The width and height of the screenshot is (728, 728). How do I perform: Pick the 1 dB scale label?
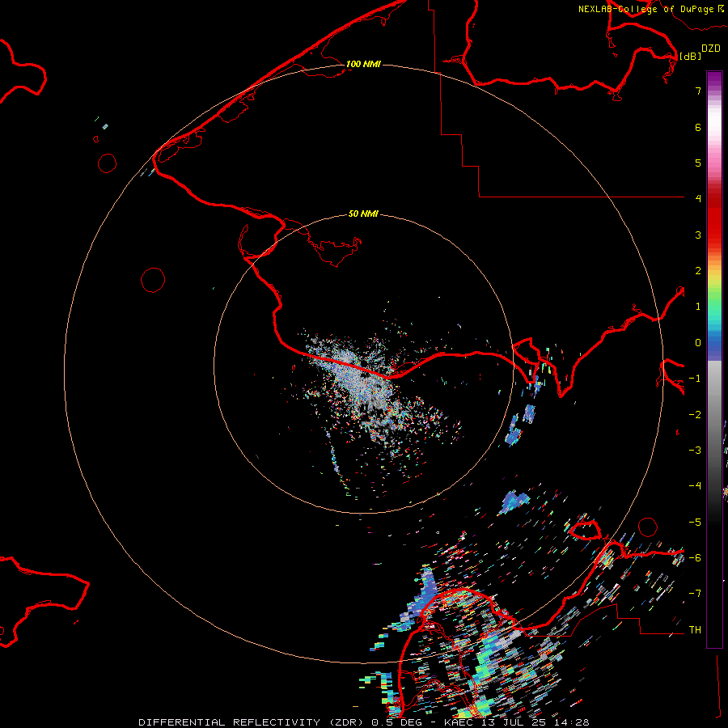pos(698,307)
